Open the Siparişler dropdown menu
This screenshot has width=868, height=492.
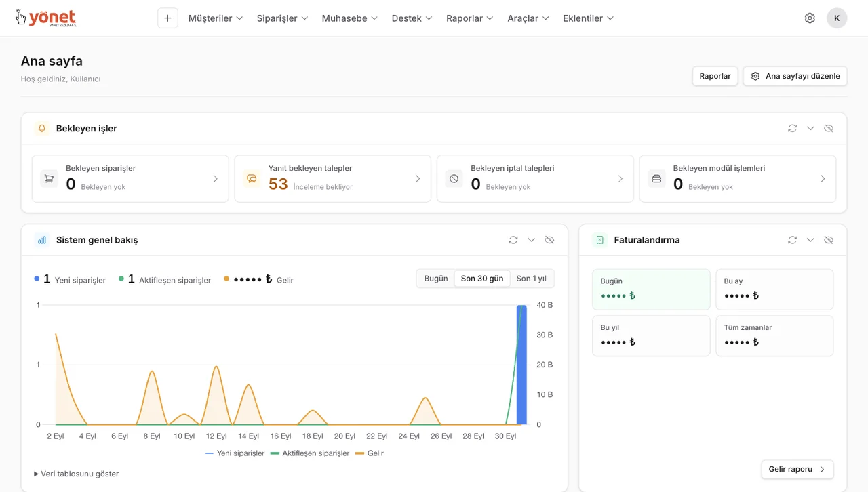(x=283, y=18)
